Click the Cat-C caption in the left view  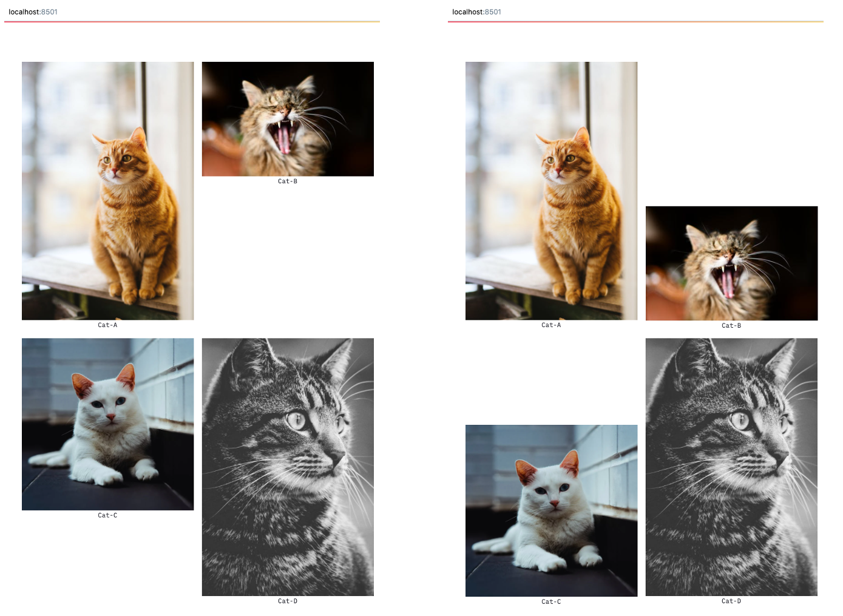coord(107,515)
